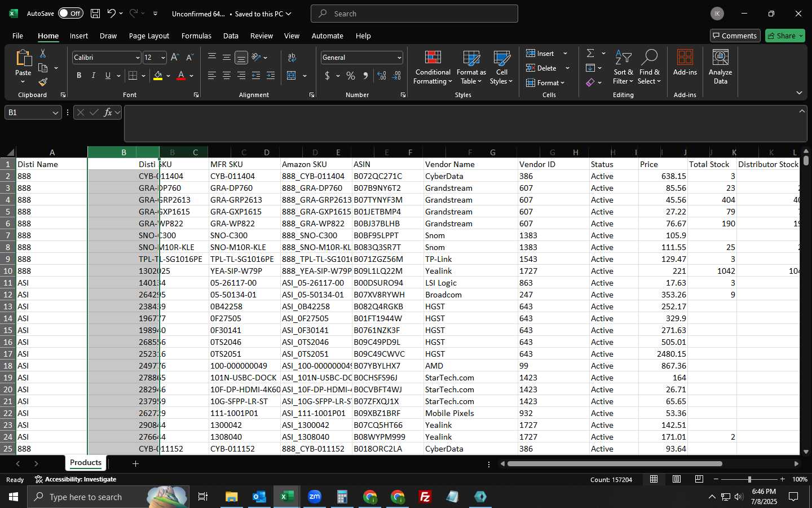The width and height of the screenshot is (812, 508).
Task: Open the File menu tab
Action: [17, 36]
